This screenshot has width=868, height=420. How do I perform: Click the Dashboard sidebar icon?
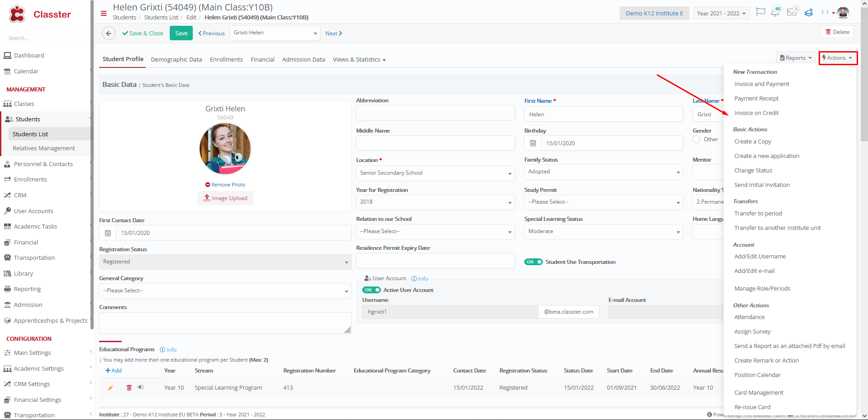coord(7,55)
